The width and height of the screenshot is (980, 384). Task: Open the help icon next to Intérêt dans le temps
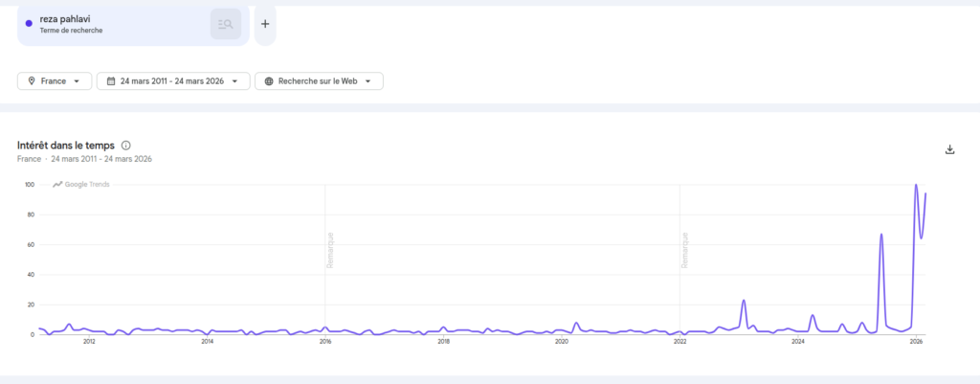(125, 146)
